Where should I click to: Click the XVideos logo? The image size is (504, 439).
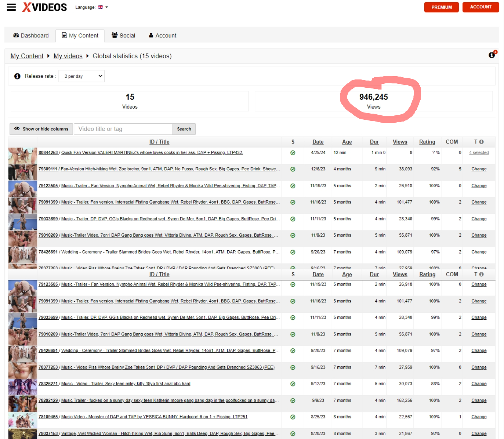click(x=45, y=7)
